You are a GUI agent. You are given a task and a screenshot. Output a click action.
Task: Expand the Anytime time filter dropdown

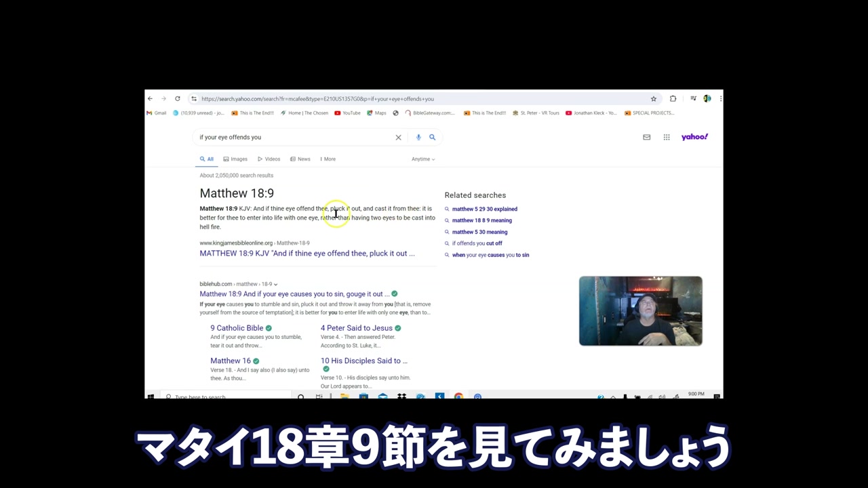pos(423,159)
